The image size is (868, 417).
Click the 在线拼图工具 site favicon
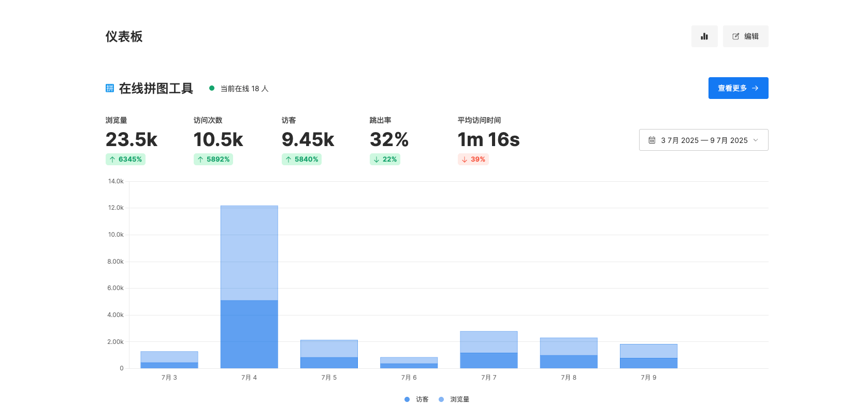pos(110,88)
